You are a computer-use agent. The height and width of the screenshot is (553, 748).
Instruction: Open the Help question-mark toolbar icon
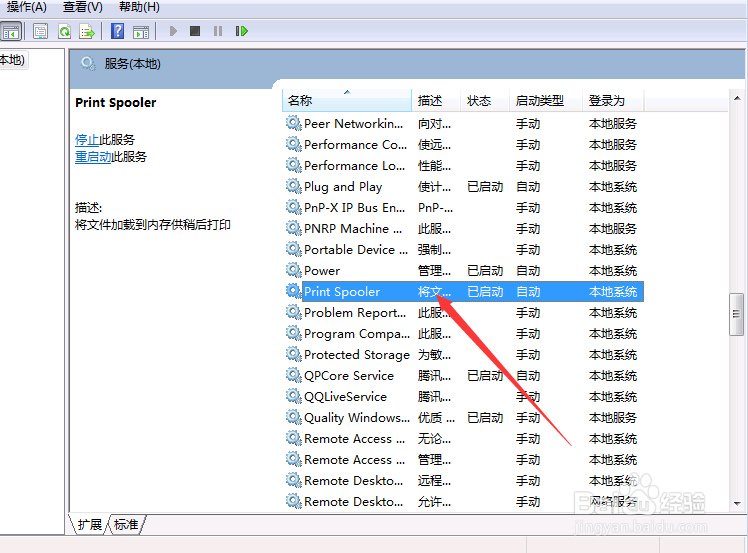[117, 31]
